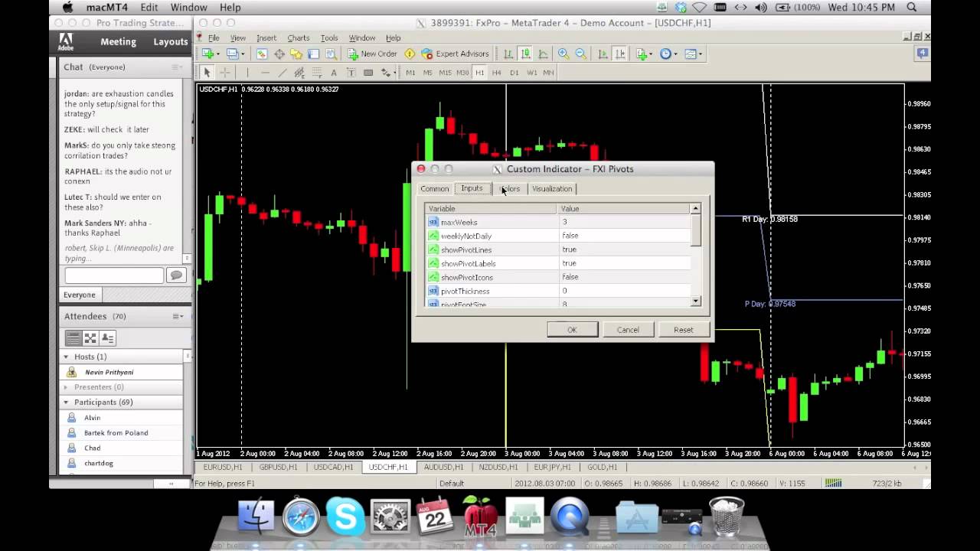Open the Charts menu

coord(299,38)
